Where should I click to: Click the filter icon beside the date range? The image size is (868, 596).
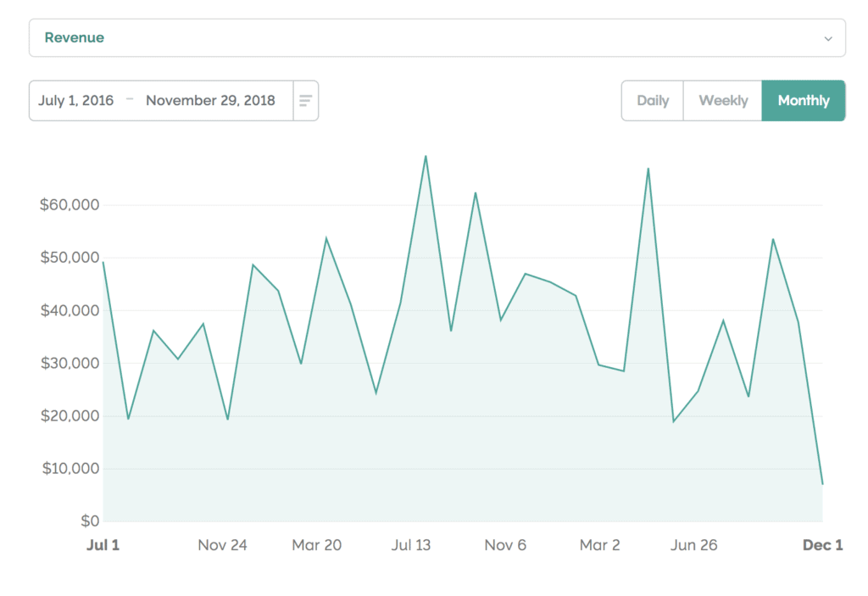pyautogui.click(x=305, y=100)
